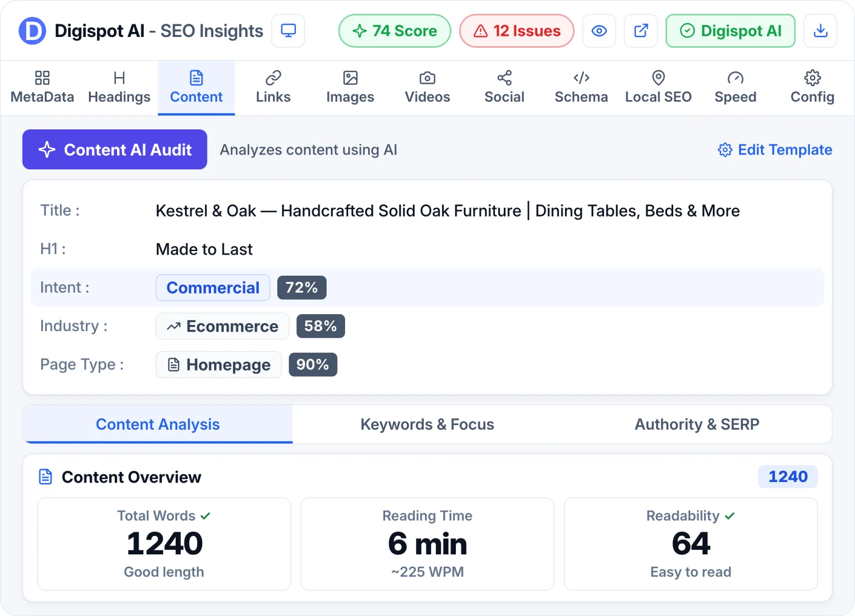Open the 74 Score badge
855x616 pixels.
(x=394, y=31)
